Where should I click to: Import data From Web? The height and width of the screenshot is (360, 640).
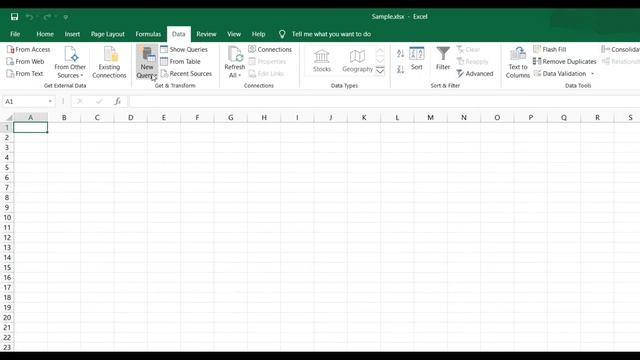pos(25,62)
